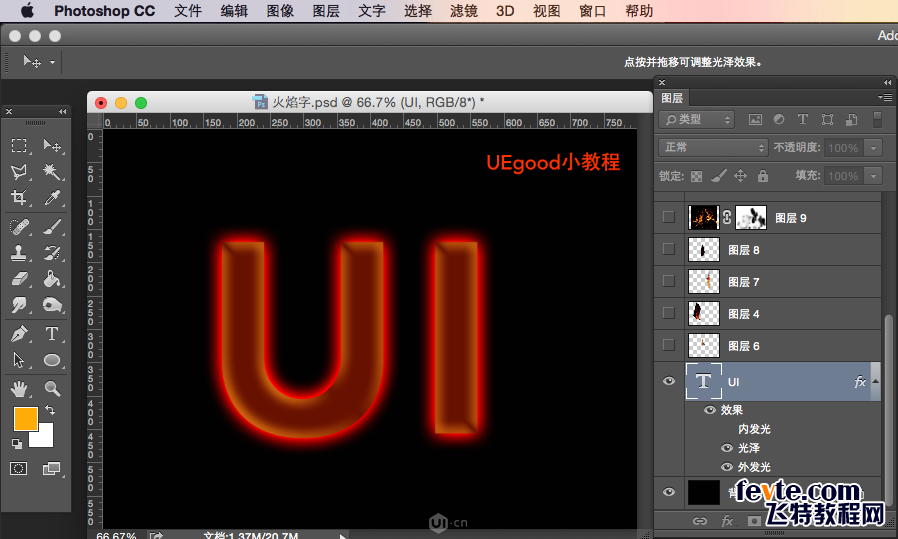Viewport: 898px width, 539px height.
Task: Select the Crop tool
Action: pos(19,198)
